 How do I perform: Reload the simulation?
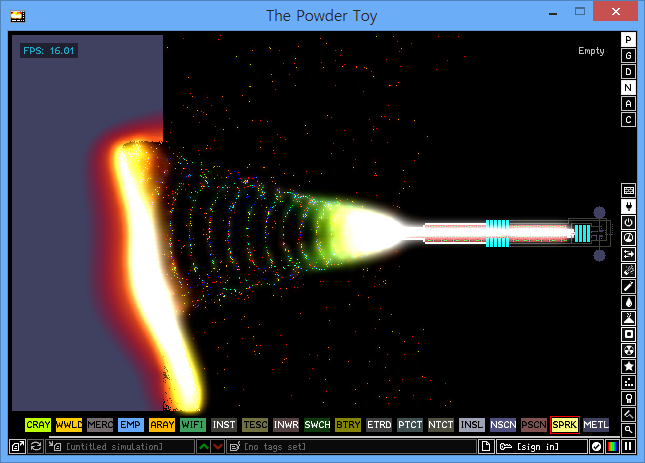click(35, 447)
